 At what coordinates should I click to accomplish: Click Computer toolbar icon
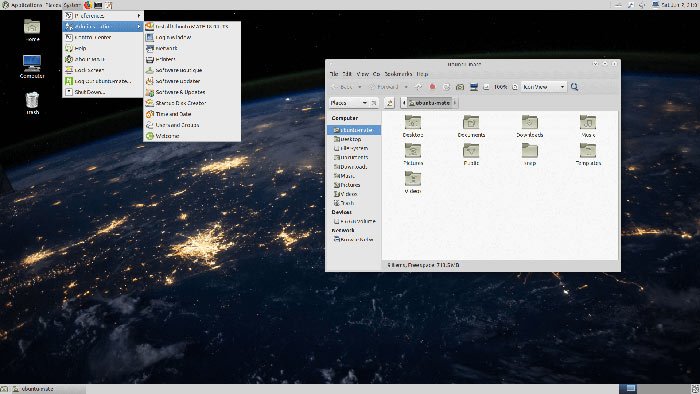pos(474,87)
